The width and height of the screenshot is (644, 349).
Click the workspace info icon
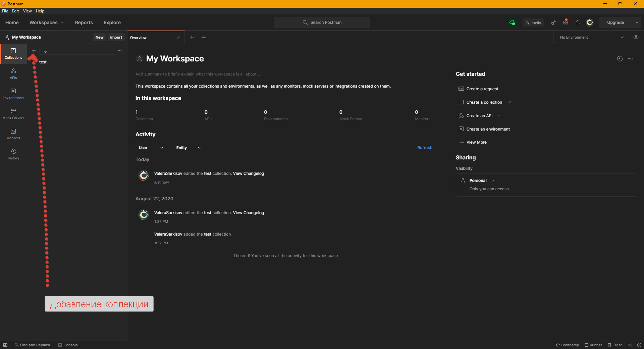620,59
